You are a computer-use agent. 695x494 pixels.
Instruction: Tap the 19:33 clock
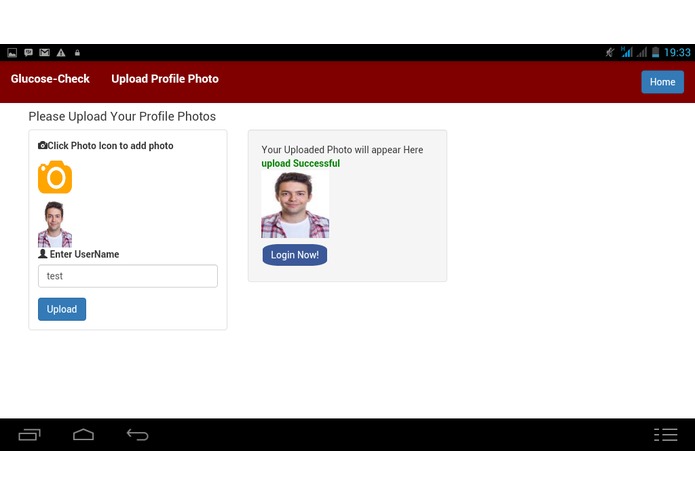[677, 52]
